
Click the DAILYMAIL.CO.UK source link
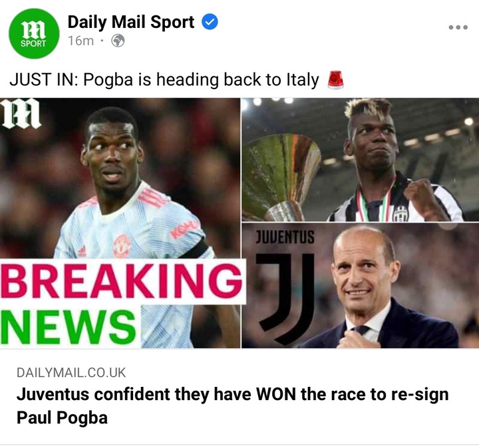click(x=71, y=373)
